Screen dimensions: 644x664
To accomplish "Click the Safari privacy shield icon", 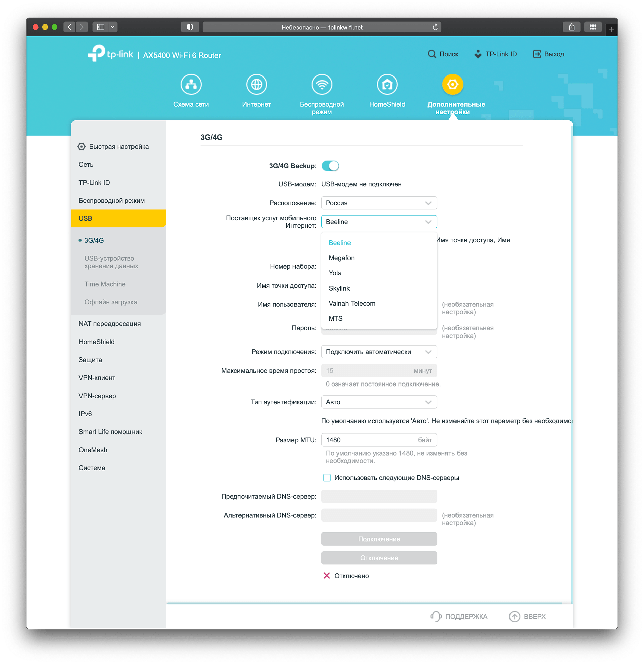I will pos(190,27).
